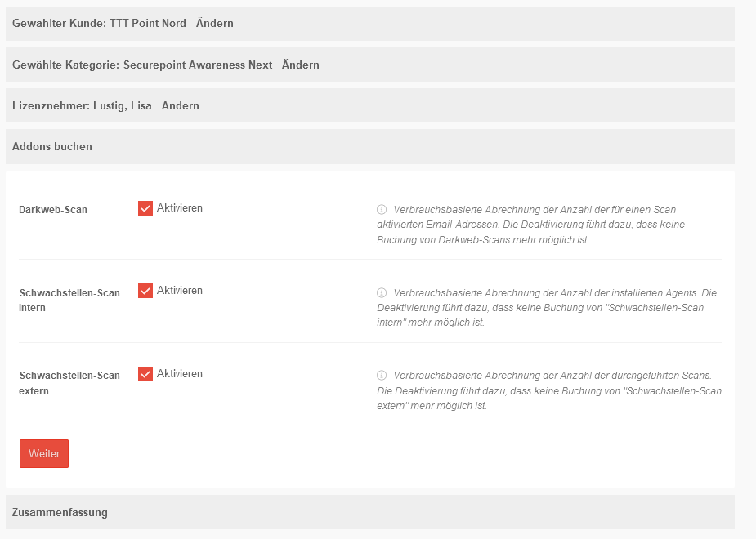Click the Aktivieren label for Schwachstellen-Scan intern
The image size is (756, 539).
click(180, 291)
